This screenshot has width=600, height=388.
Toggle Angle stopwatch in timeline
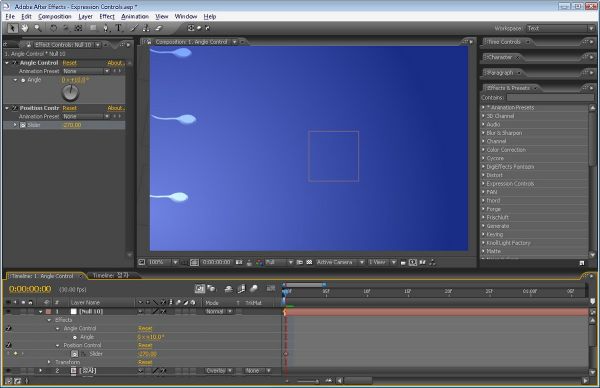tap(75, 337)
